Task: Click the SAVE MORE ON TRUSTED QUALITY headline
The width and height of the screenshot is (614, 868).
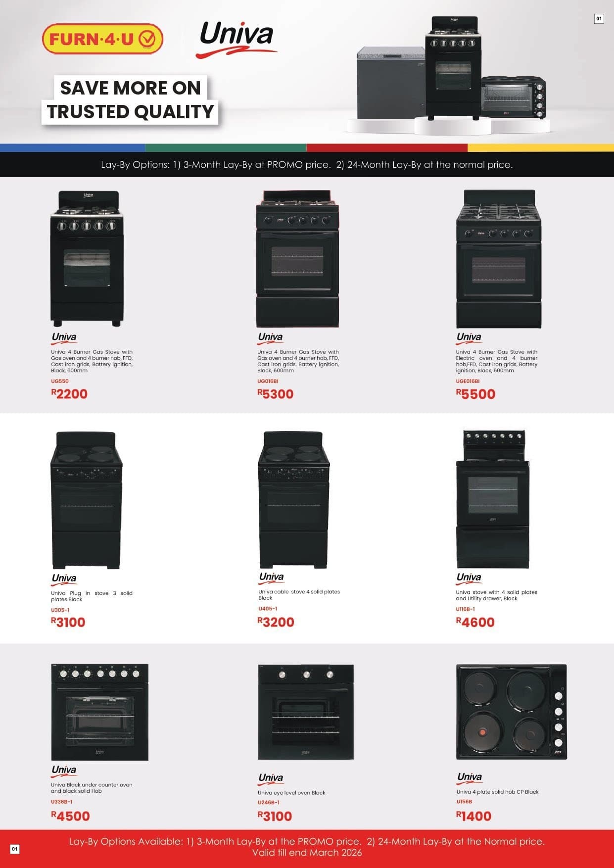Action: 130,99
